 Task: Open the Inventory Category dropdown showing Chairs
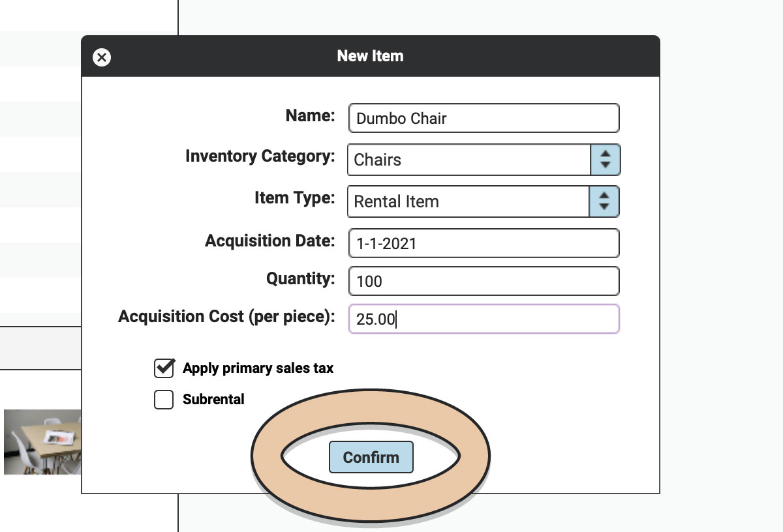pyautogui.click(x=484, y=160)
